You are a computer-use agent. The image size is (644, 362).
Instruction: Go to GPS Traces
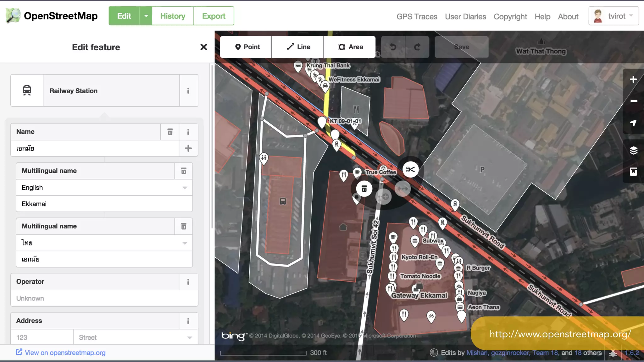pos(417,17)
